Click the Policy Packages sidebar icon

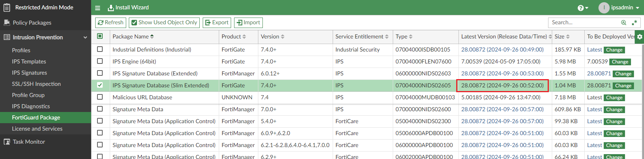(x=7, y=23)
